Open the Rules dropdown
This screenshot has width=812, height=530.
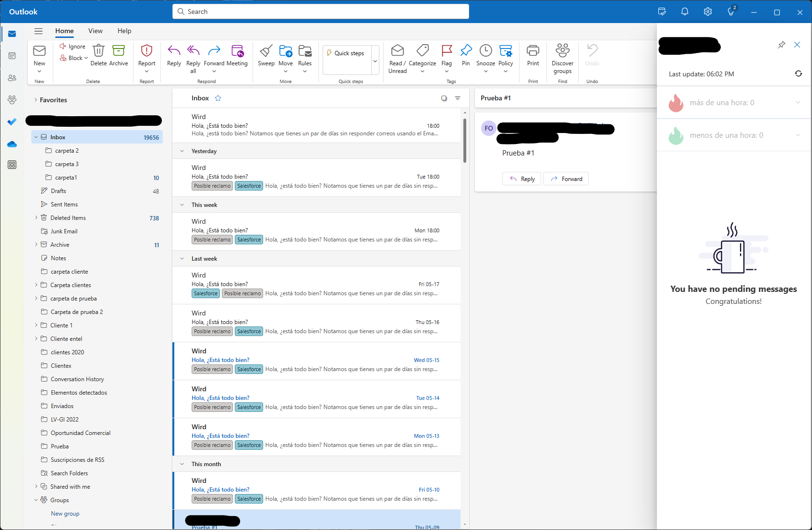click(x=304, y=71)
